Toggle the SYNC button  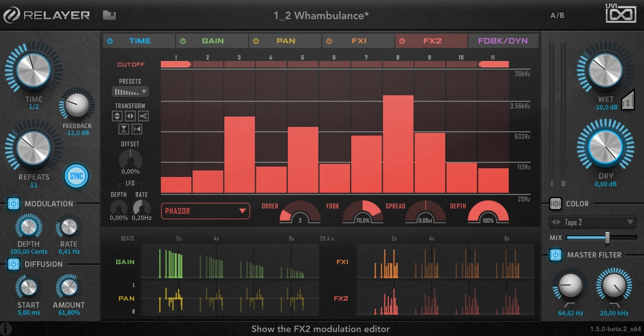76,176
